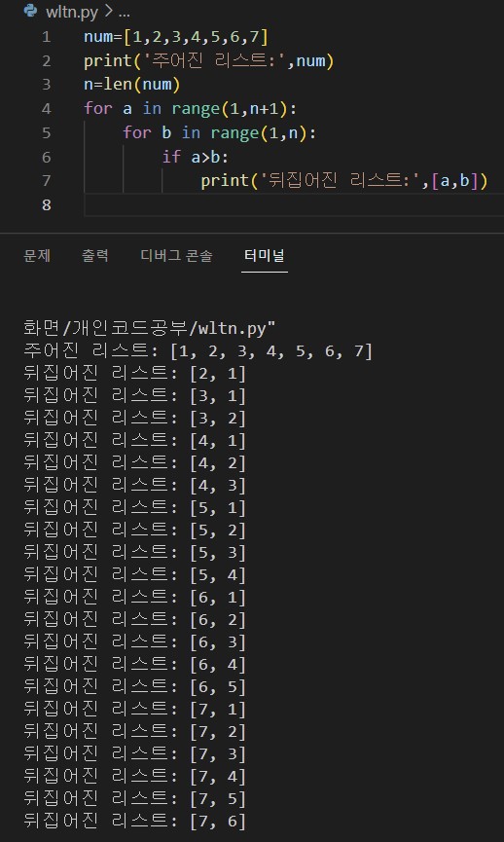Click the if a>b: code line
The width and height of the screenshot is (504, 842).
pyautogui.click(x=196, y=157)
